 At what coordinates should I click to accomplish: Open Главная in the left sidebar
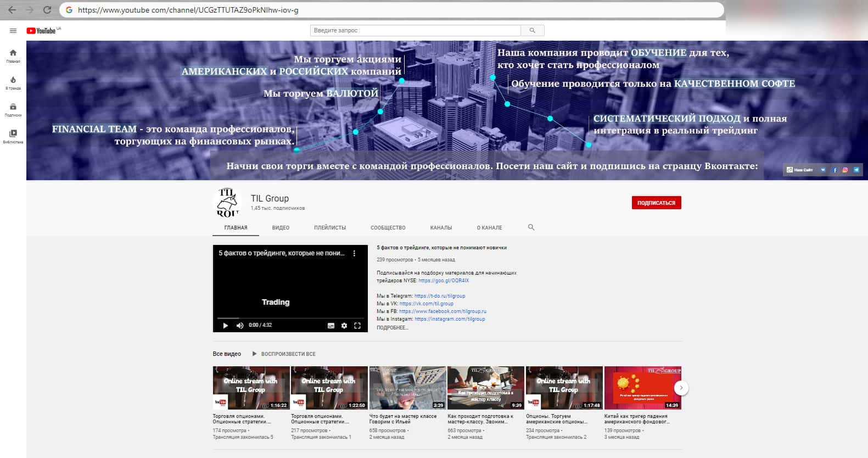click(x=13, y=56)
